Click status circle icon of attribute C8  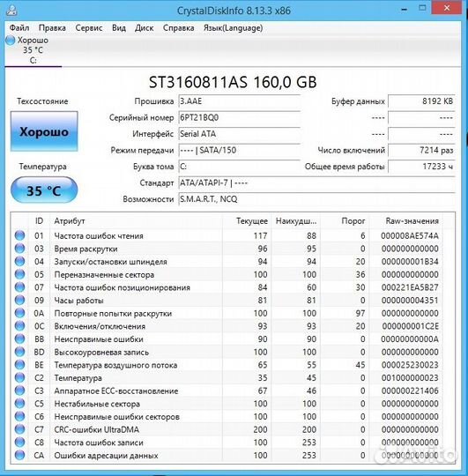[19, 442]
